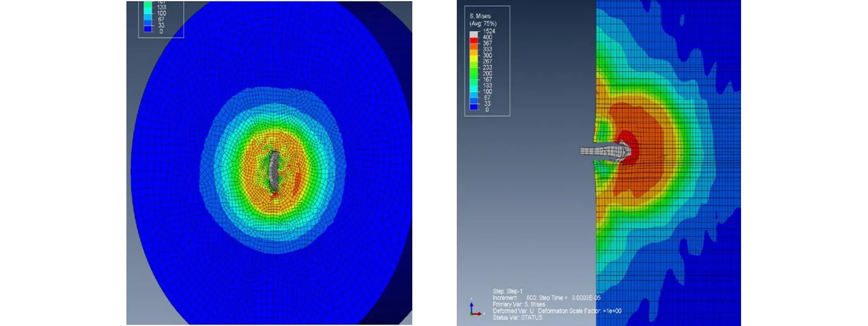Click the darkest blue swatch in right legend

pos(474,106)
